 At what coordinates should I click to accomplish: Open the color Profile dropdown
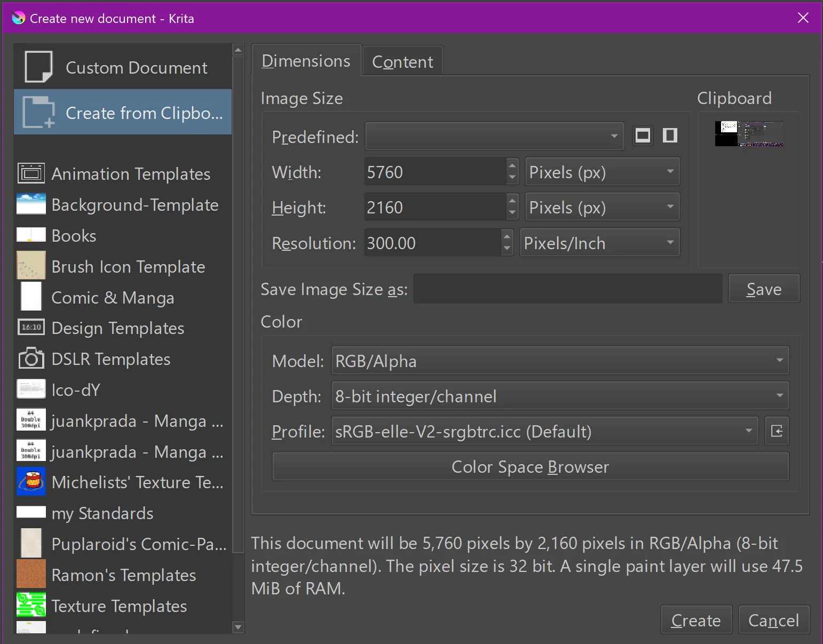(544, 431)
